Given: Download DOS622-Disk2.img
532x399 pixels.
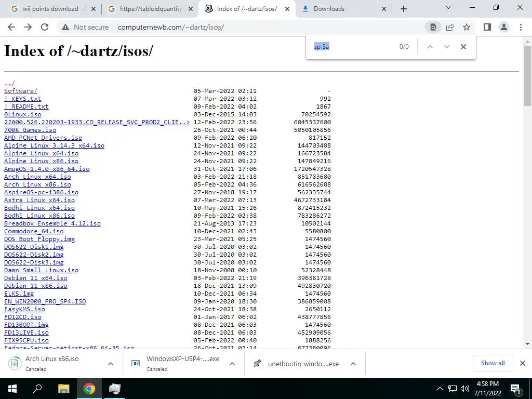Looking at the screenshot, I should 34,255.
